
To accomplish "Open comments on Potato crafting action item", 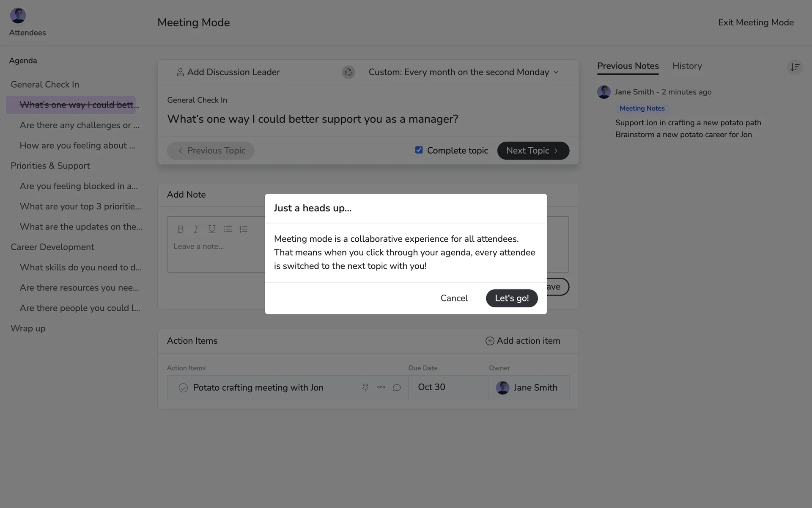I will [x=397, y=387].
